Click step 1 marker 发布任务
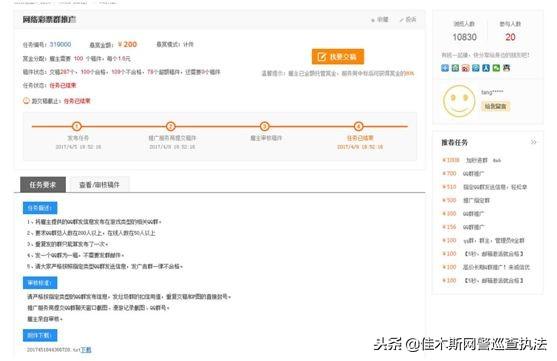Image resolution: width=557 pixels, height=361 pixels. 77,126
